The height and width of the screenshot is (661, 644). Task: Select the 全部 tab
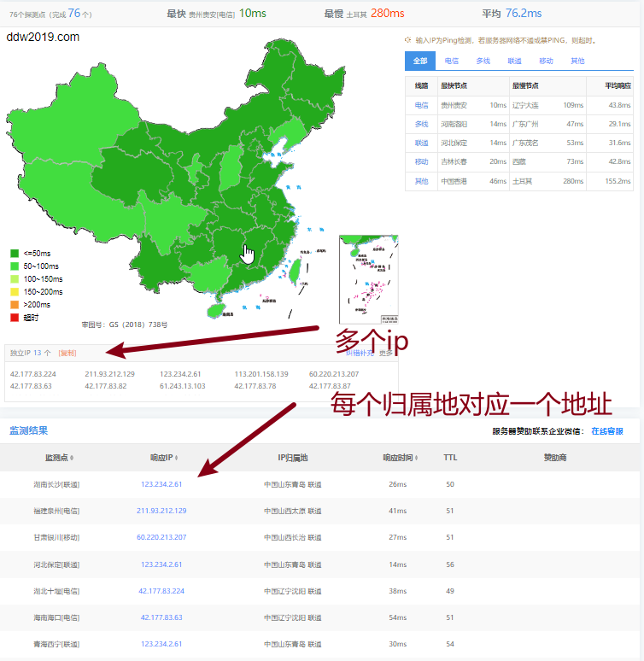point(420,61)
